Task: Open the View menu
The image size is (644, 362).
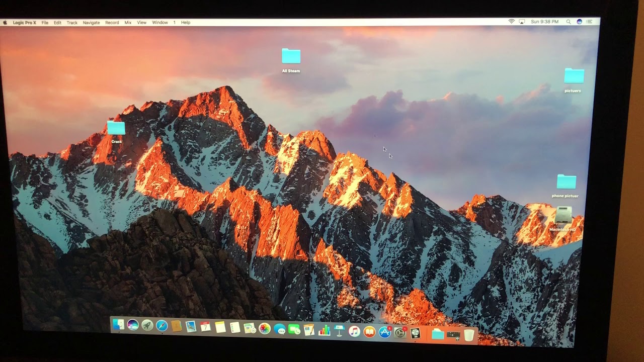Action: pos(142,23)
